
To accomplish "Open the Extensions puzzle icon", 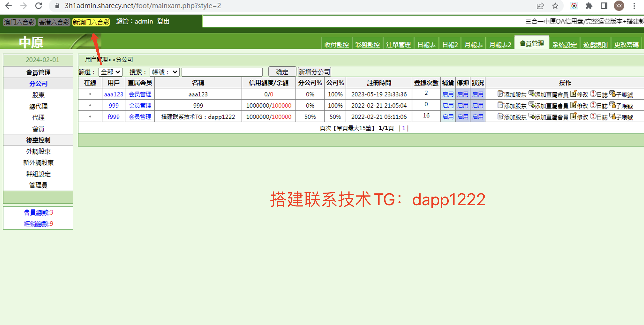I will [589, 5].
